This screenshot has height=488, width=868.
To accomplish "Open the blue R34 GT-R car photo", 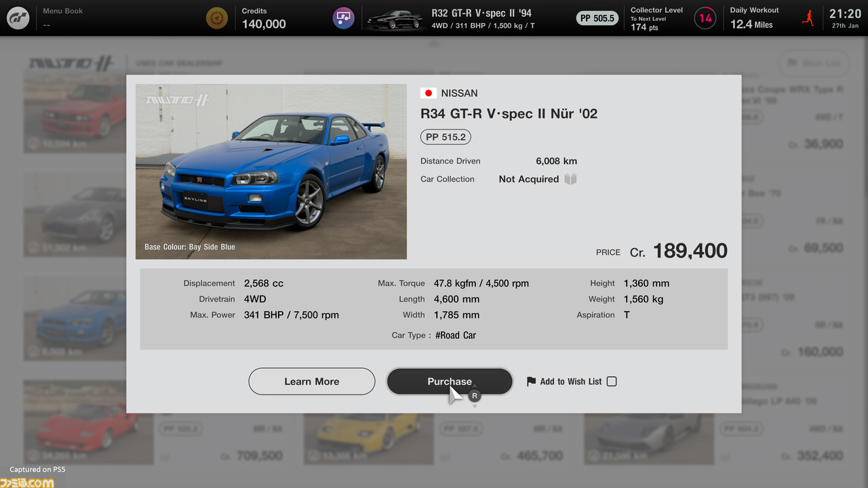I will click(271, 171).
